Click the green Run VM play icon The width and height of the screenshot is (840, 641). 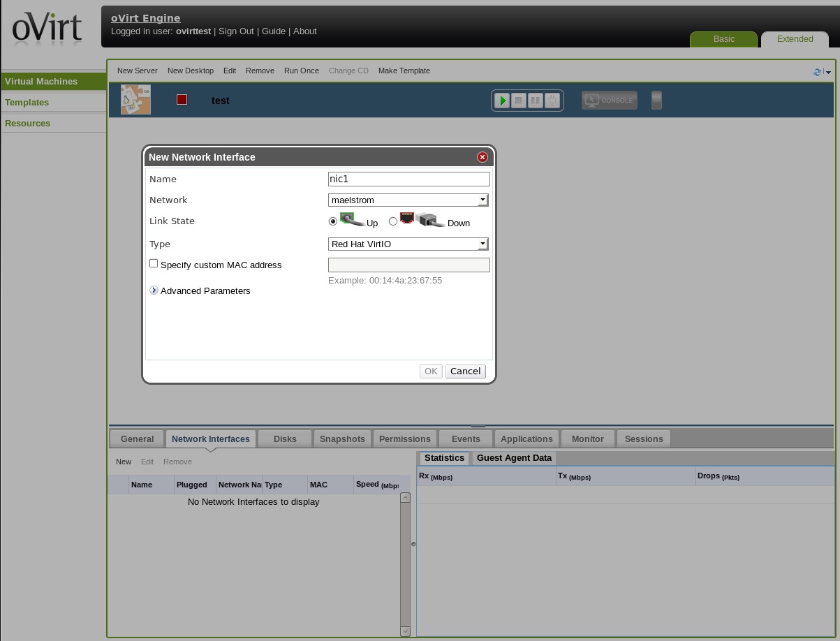click(501, 101)
